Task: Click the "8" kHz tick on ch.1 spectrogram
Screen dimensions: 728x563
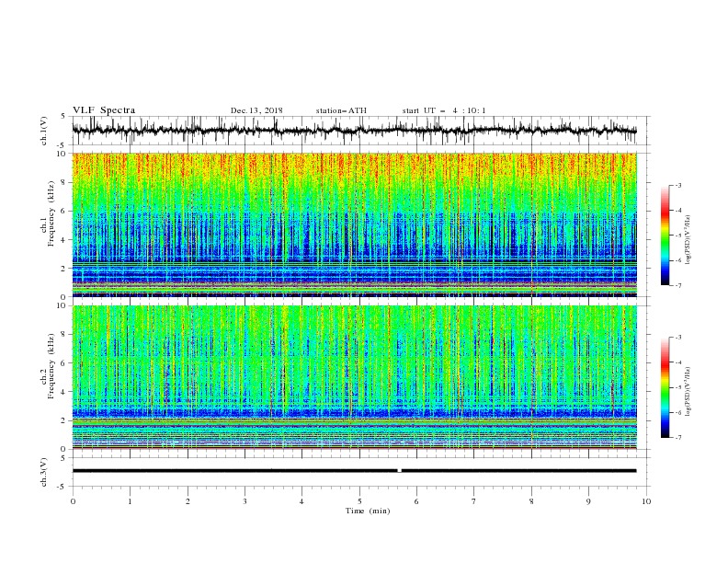Action: click(65, 182)
